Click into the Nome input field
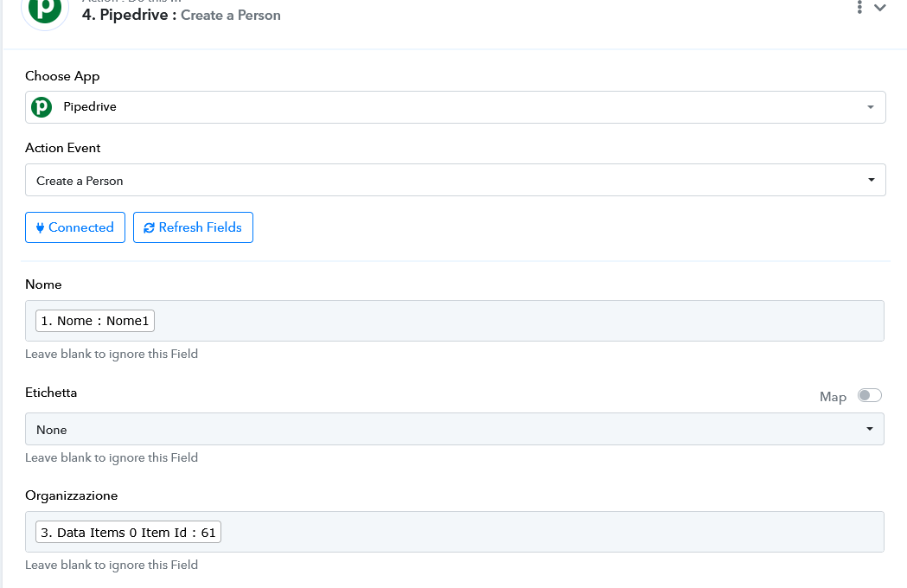Image resolution: width=907 pixels, height=588 pixels. 455,321
